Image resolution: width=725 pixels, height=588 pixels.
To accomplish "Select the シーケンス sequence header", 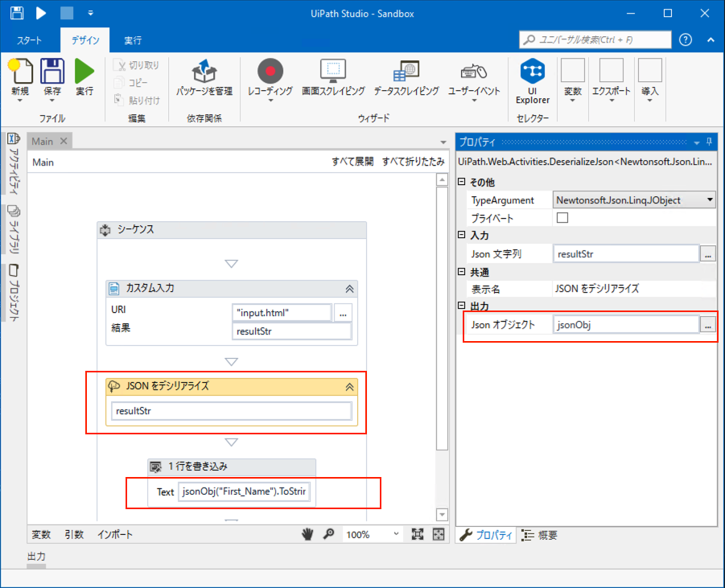I will coord(232,230).
